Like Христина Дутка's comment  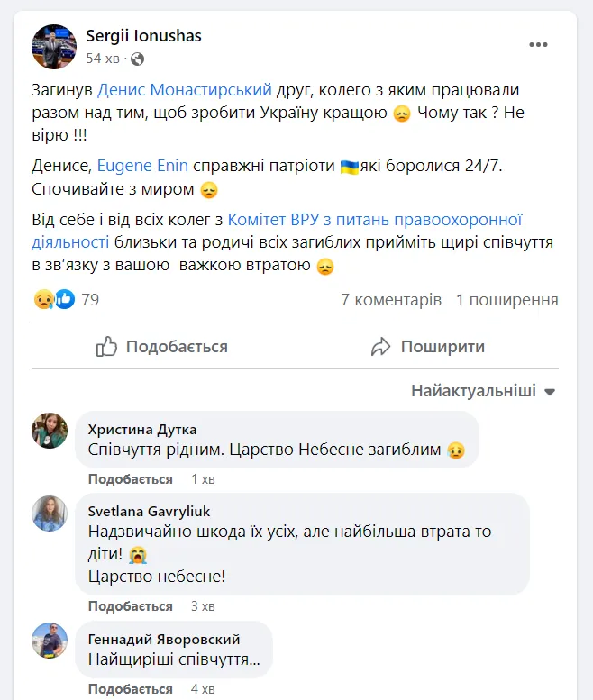coord(130,479)
